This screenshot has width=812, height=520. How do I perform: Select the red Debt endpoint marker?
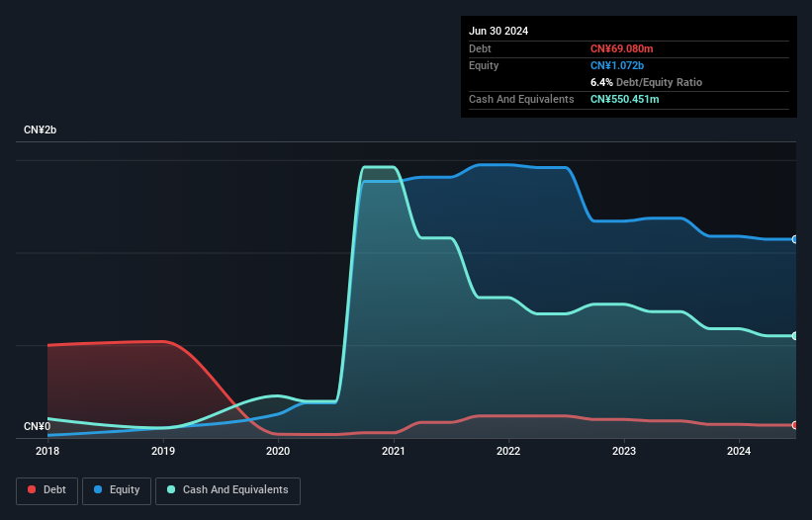coord(795,425)
